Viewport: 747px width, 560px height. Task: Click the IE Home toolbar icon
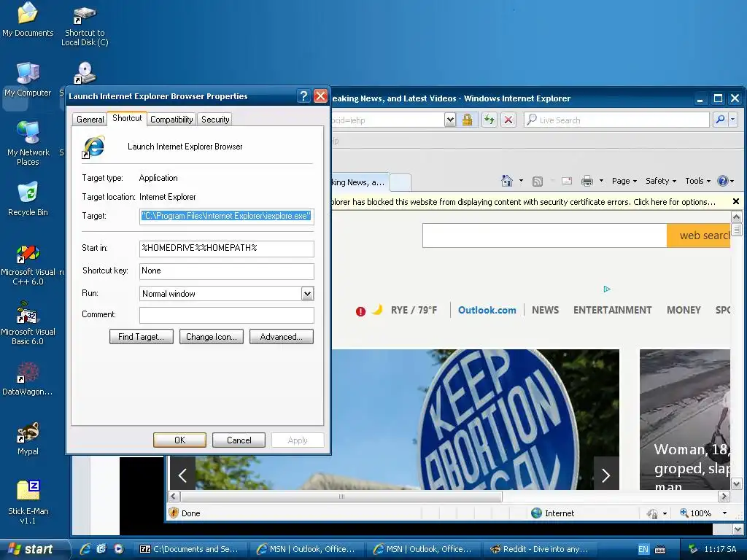(x=507, y=181)
